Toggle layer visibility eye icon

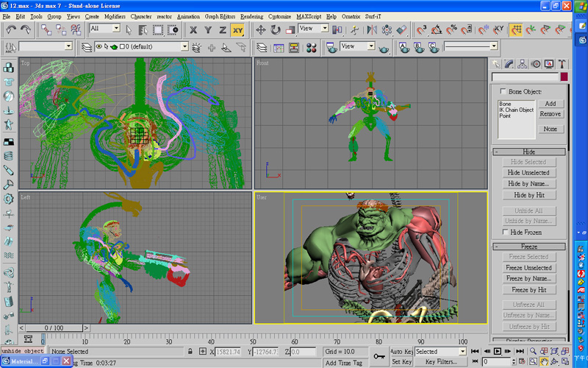tap(98, 46)
